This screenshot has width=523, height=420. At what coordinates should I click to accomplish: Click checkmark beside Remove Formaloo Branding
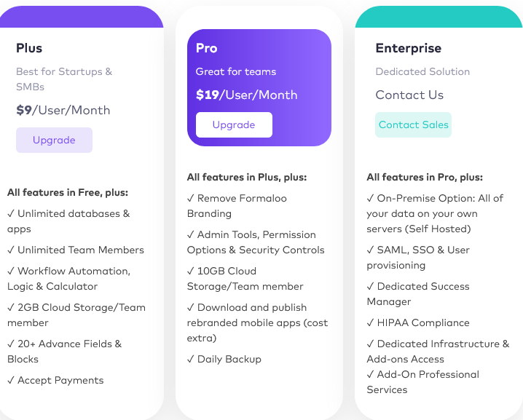pos(191,198)
